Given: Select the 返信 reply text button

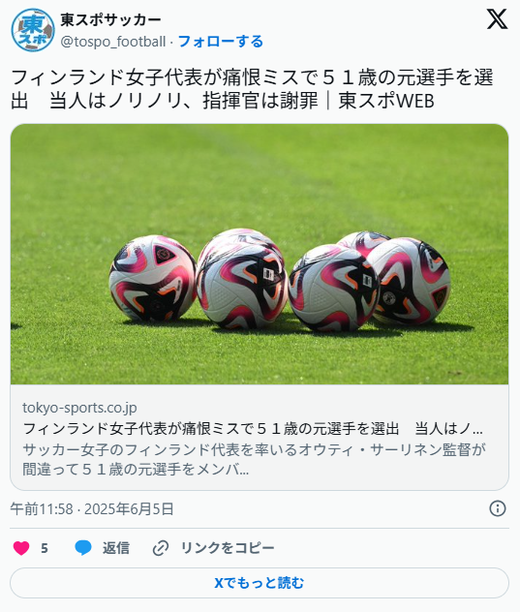Looking at the screenshot, I should pyautogui.click(x=116, y=548).
